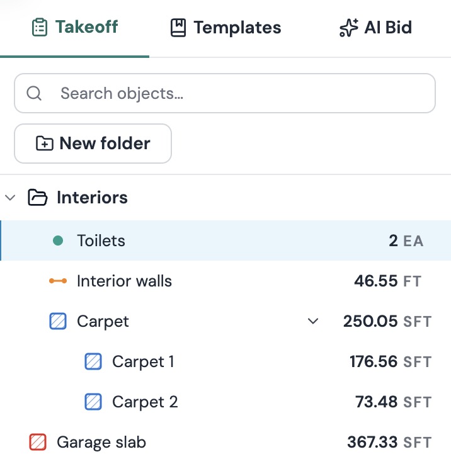Viewport: 451px width, 476px height.
Task: Click the 176.56 SFT value
Action: click(x=391, y=361)
